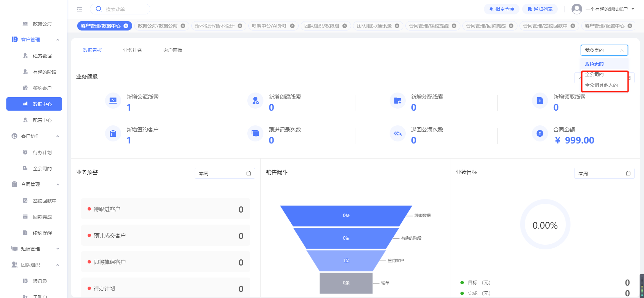Close the 客户管理/配置中心 tab
644x298 pixels.
point(630,26)
